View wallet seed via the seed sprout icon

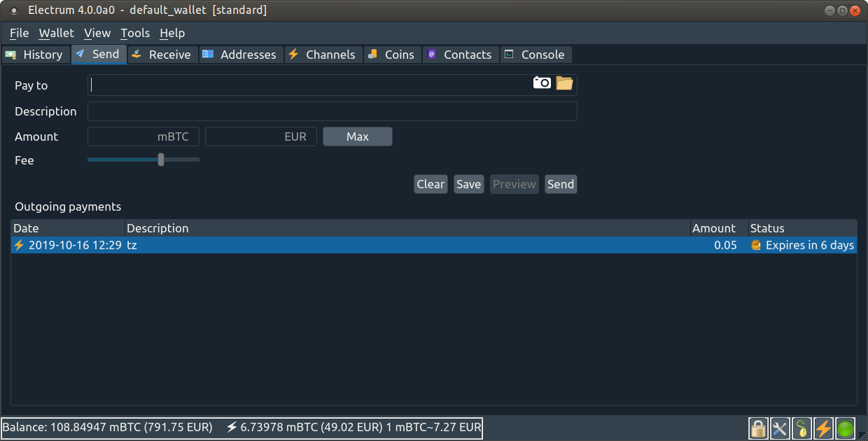pyautogui.click(x=801, y=428)
